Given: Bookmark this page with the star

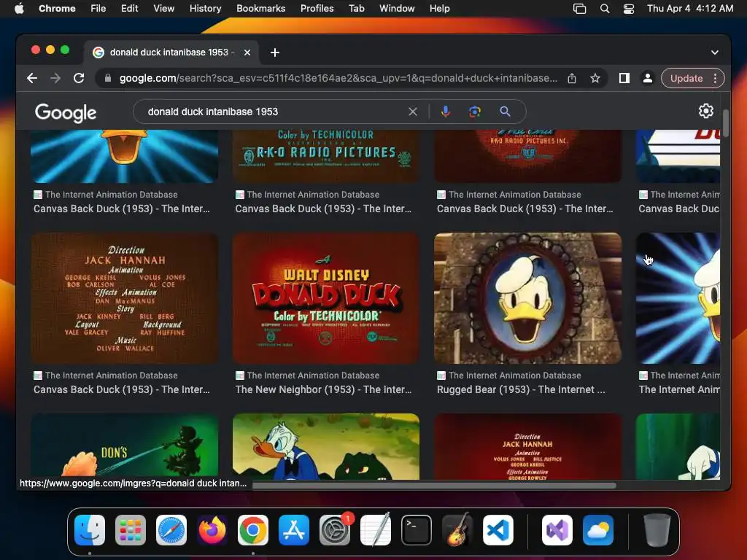Looking at the screenshot, I should tap(595, 78).
